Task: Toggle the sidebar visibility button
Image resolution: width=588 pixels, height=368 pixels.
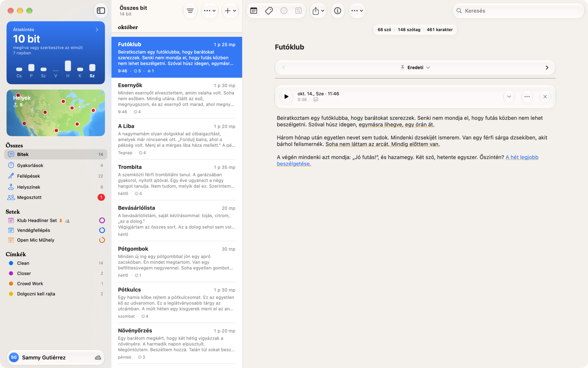Action: pyautogui.click(x=101, y=11)
